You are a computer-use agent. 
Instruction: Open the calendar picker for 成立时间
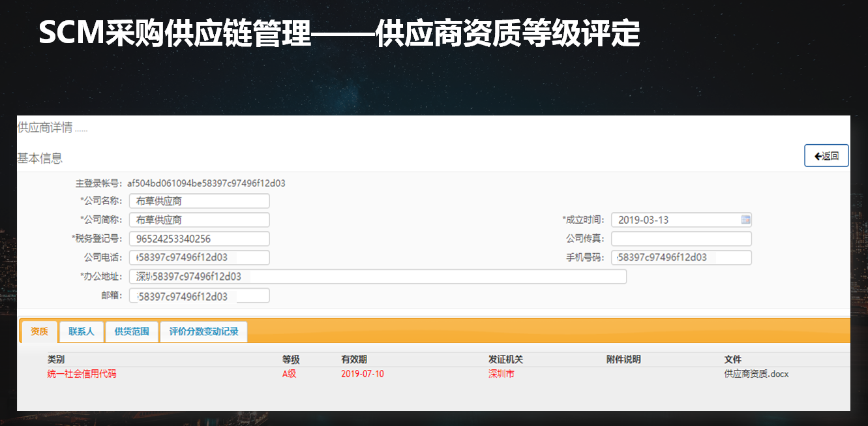click(x=745, y=220)
